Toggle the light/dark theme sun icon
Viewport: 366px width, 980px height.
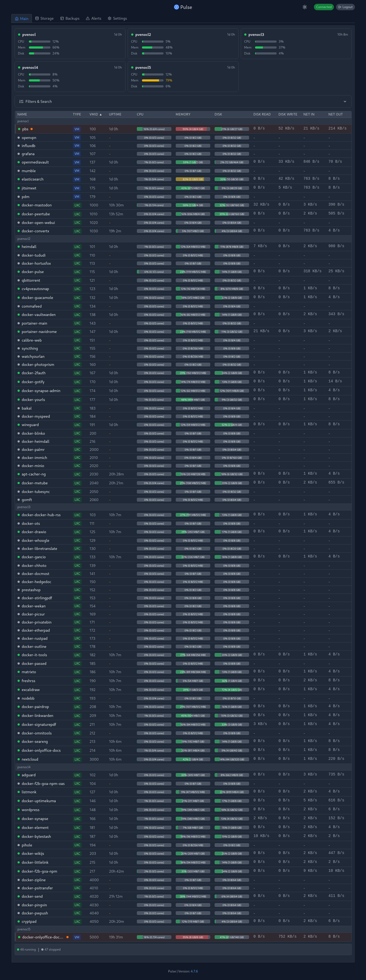point(304,7)
